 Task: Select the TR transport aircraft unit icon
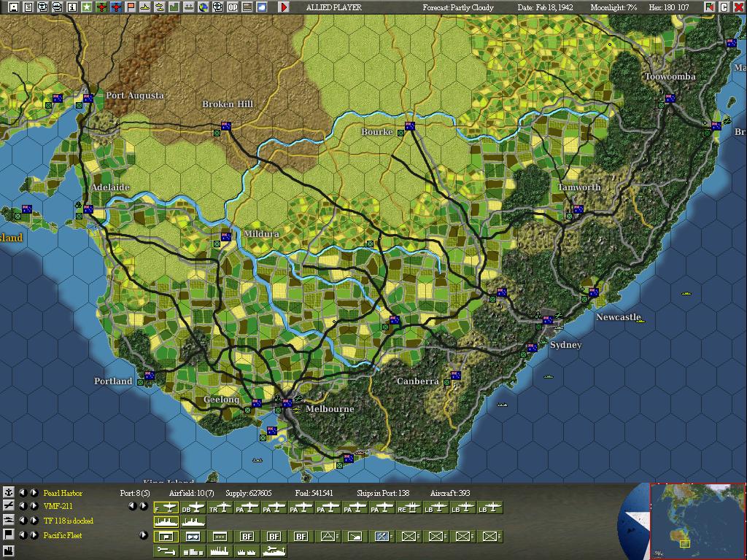pyautogui.click(x=220, y=508)
